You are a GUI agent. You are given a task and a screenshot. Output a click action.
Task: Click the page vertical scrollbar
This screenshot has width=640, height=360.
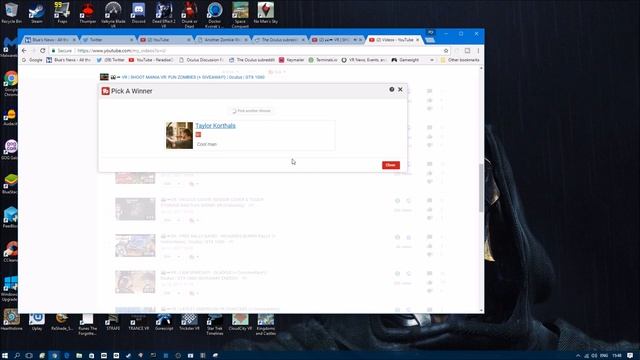click(x=481, y=188)
